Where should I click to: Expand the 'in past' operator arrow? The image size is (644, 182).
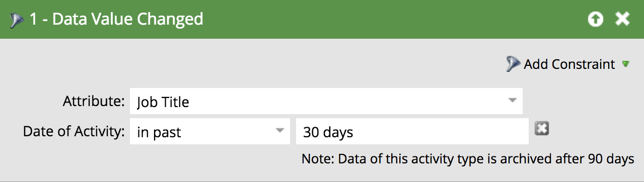(x=279, y=131)
